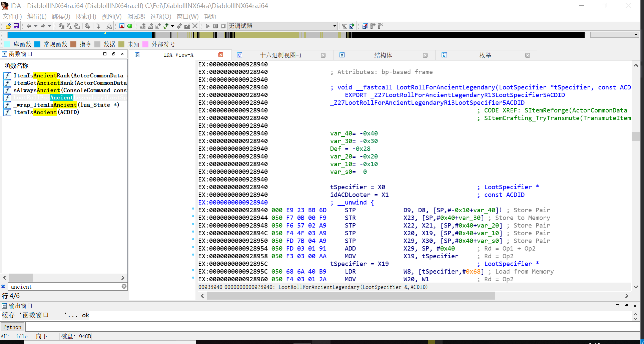Select ItemIsAncientRank function in list
This screenshot has height=344, width=644.
[x=65, y=75]
